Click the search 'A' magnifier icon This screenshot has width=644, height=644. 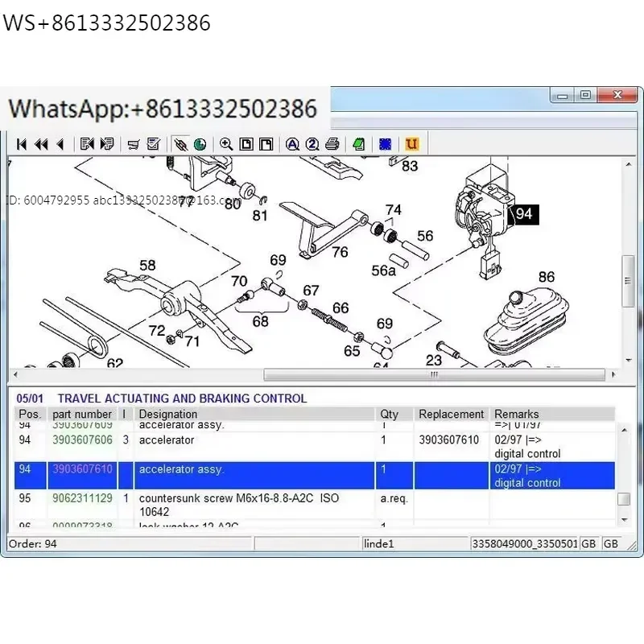292,145
